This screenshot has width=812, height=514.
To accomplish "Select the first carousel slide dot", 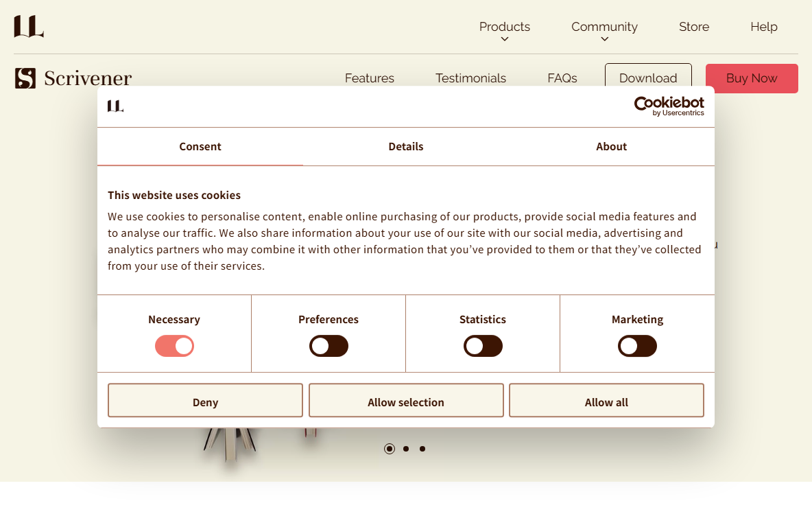I will coord(390,449).
